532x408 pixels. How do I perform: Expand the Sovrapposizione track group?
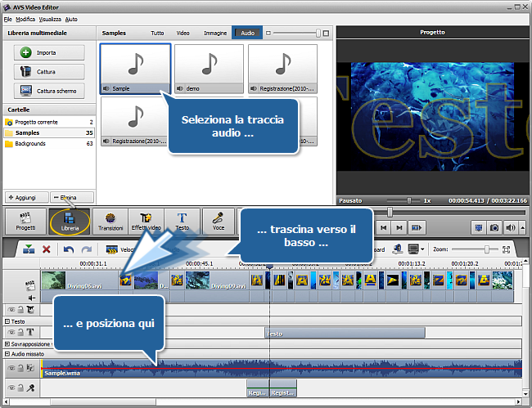pyautogui.click(x=7, y=344)
